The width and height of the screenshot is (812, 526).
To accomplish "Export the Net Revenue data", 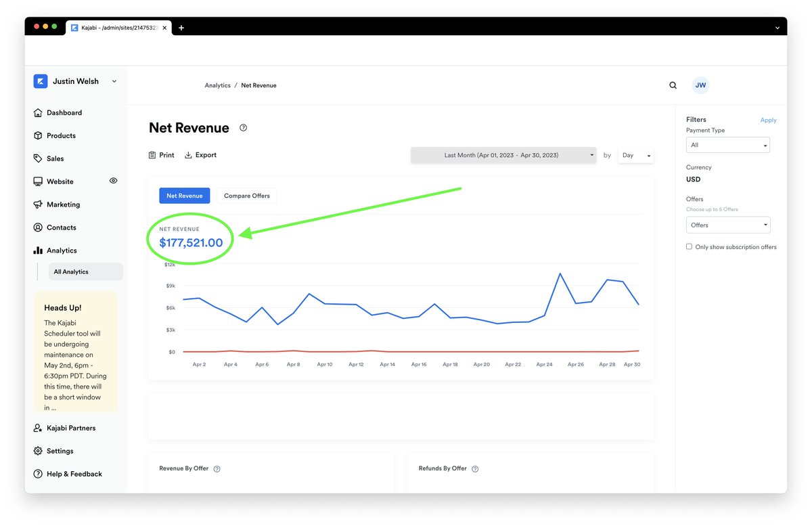I will [201, 154].
